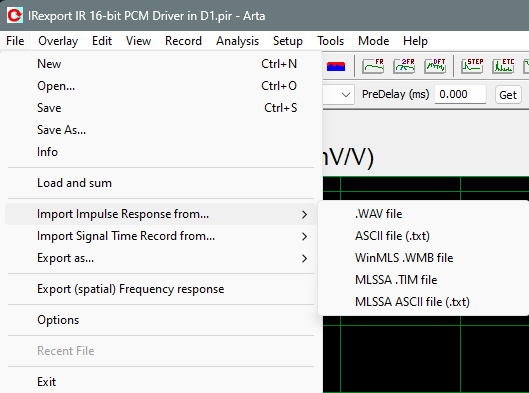Show the STEP response view

click(472, 66)
